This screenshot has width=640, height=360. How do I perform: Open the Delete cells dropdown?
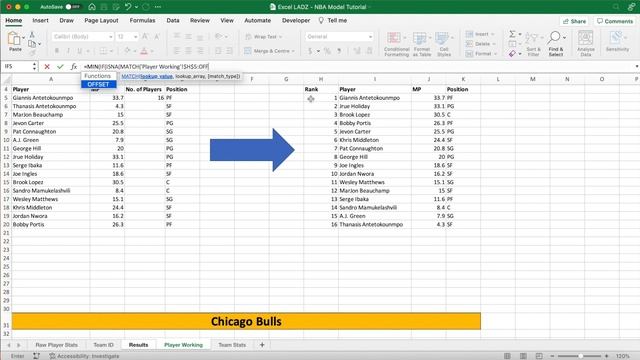[x=481, y=44]
